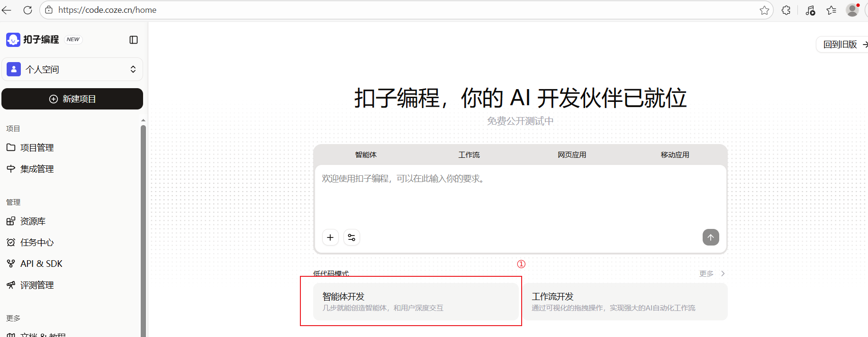This screenshot has width=868, height=337.
Task: Click the music note toolbar icon
Action: pyautogui.click(x=810, y=10)
